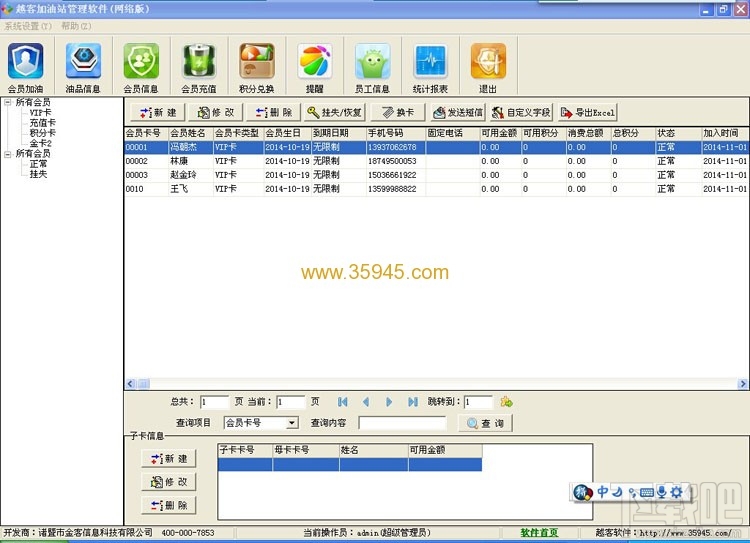Click the 删除 member toolbar button
The image size is (750, 543).
(x=274, y=112)
